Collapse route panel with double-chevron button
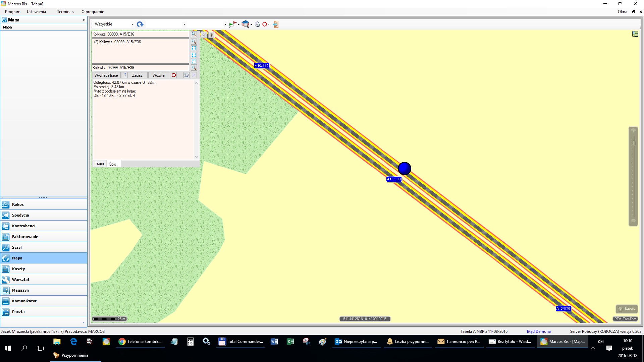This screenshot has height=362, width=644. click(204, 35)
